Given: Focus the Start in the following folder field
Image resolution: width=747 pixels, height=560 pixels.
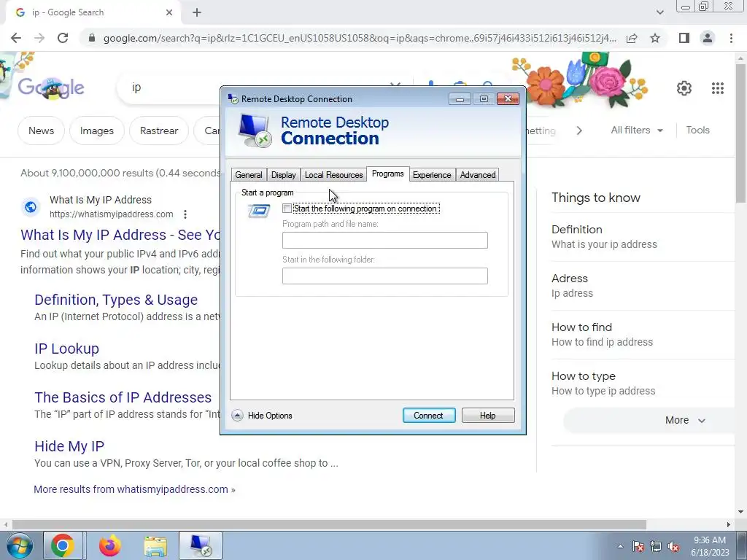Looking at the screenshot, I should [385, 276].
